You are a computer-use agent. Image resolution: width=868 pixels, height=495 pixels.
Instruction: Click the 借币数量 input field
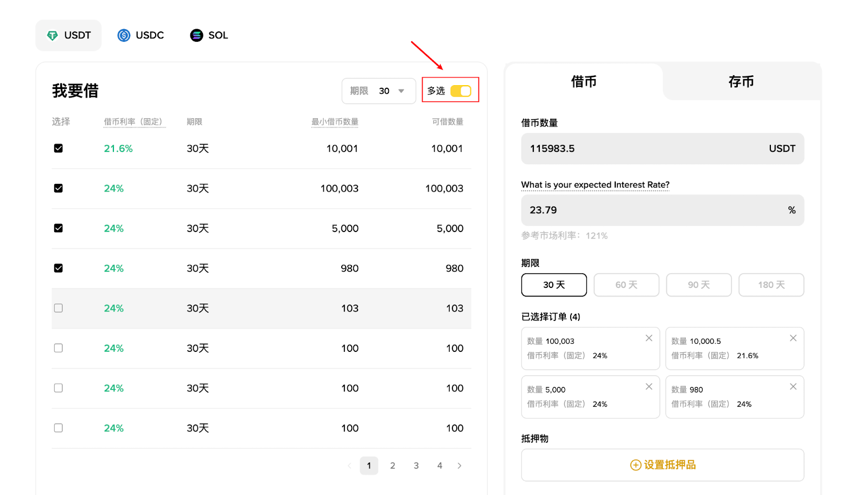[x=662, y=149]
